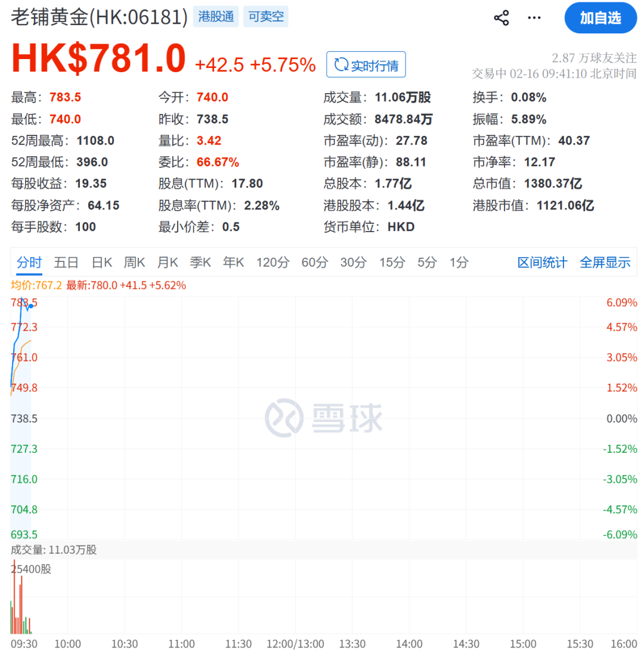Click the 今开 value 740.0
Screen dimensions: 644x654
click(213, 97)
